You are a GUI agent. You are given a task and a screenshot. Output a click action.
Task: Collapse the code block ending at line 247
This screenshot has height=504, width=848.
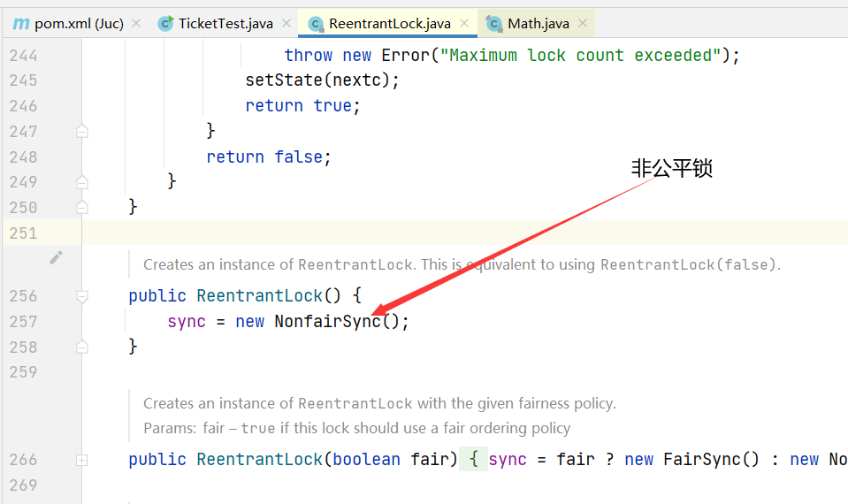pos(81,132)
